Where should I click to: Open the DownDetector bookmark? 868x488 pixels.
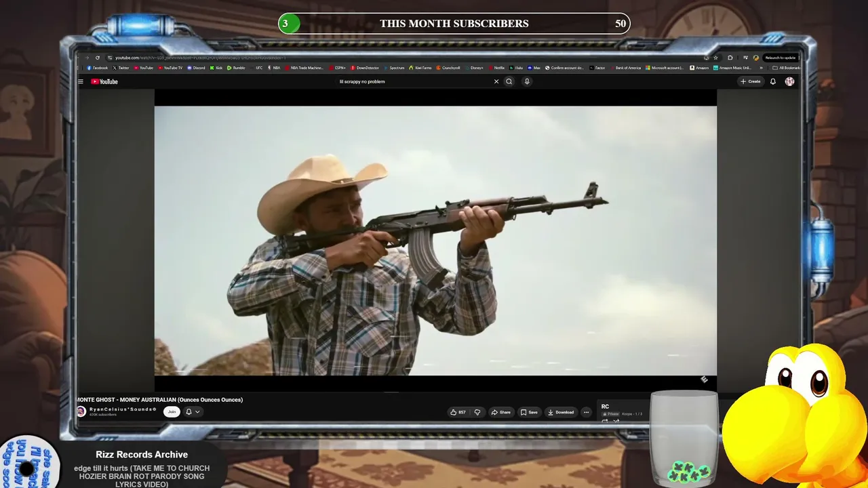coord(365,68)
